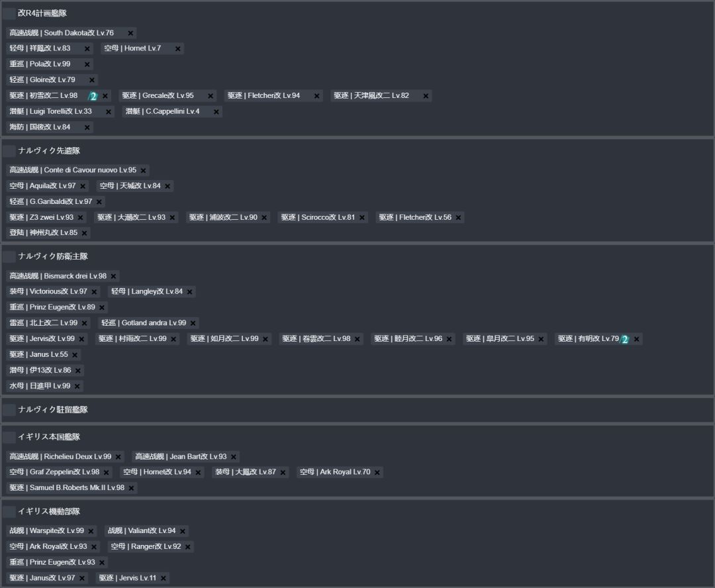Remove Luigi Torelli改 Lv.33 submarine tag

(109, 112)
